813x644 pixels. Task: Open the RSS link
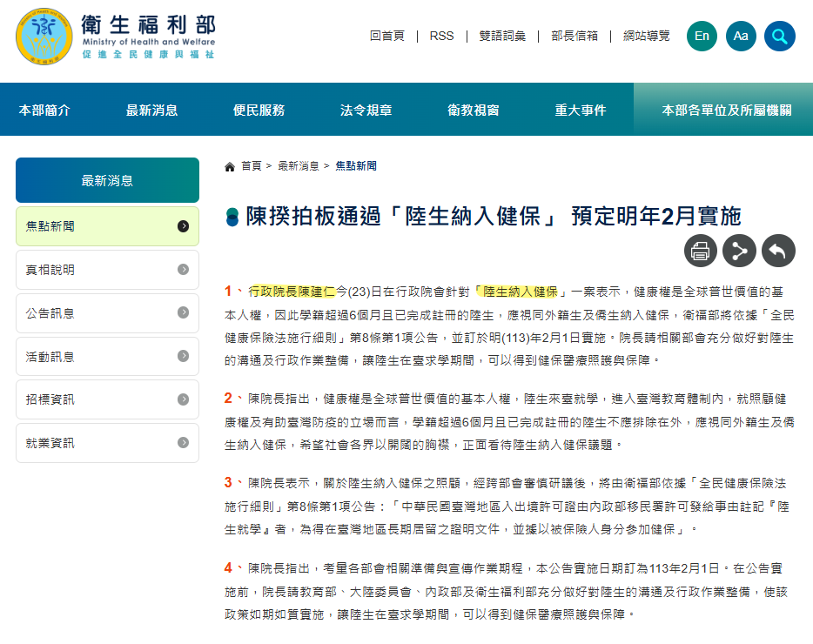442,36
